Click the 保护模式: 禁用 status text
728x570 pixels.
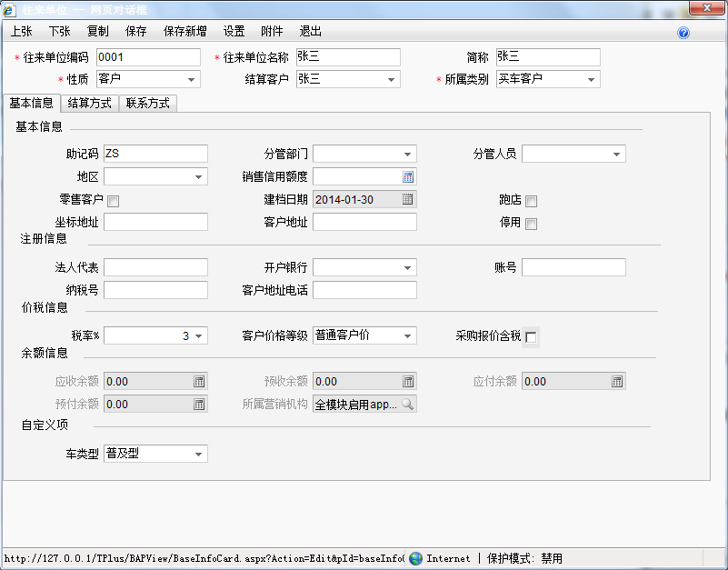point(524,558)
